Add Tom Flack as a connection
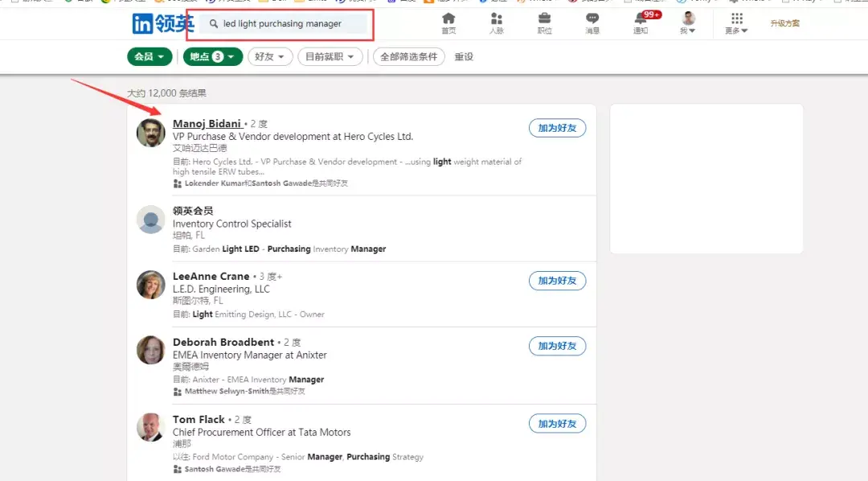This screenshot has width=868, height=481. 558,423
